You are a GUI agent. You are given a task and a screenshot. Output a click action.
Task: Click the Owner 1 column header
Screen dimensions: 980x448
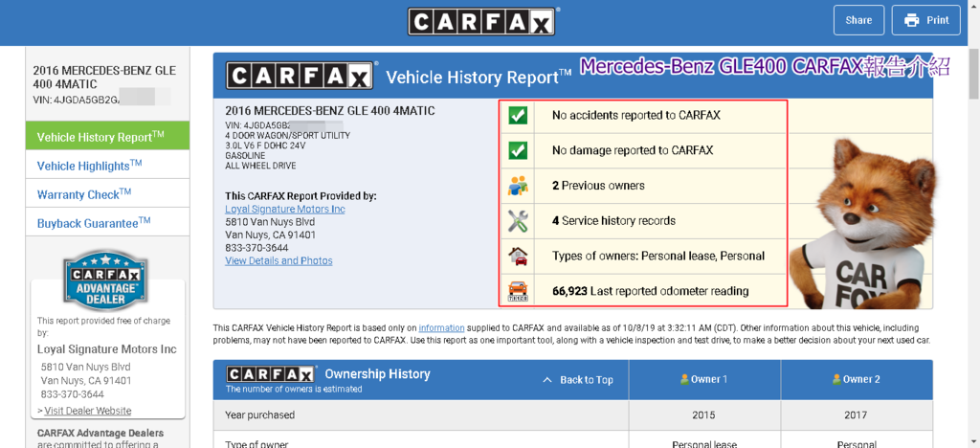point(704,379)
